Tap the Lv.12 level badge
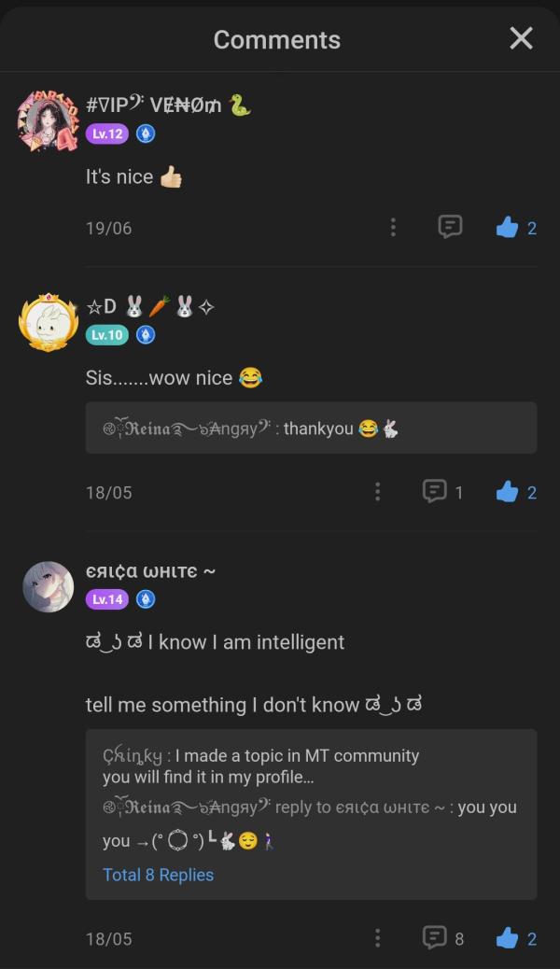 tap(106, 133)
